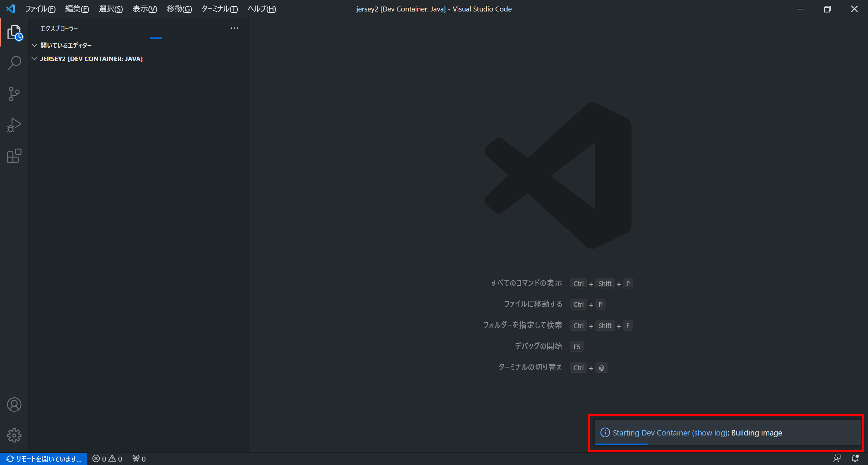Click errors and warnings count in status bar
This screenshot has width=868, height=465.
[107, 459]
